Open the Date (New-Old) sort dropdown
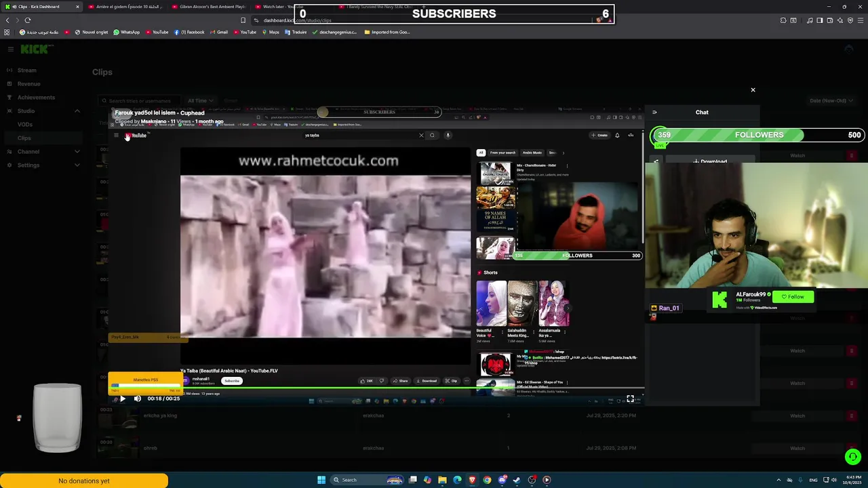This screenshot has width=868, height=488. [831, 101]
